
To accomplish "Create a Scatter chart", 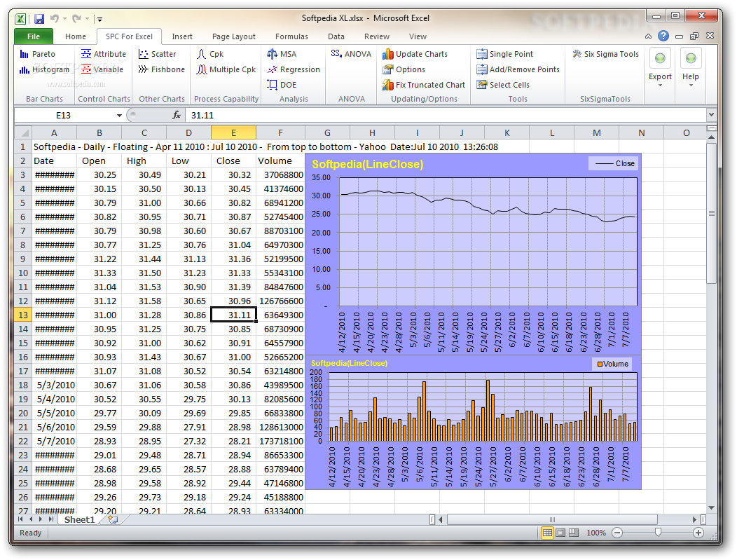I will (157, 54).
